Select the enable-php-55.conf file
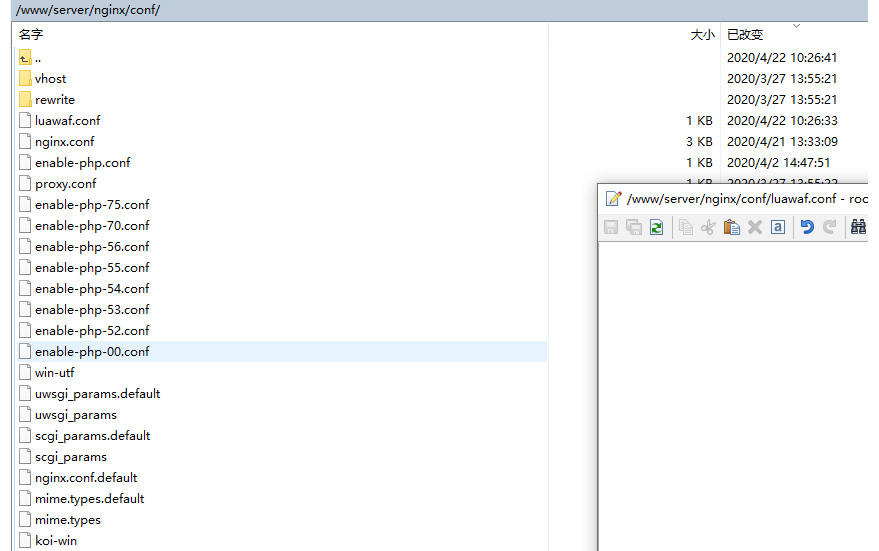 pyautogui.click(x=92, y=267)
